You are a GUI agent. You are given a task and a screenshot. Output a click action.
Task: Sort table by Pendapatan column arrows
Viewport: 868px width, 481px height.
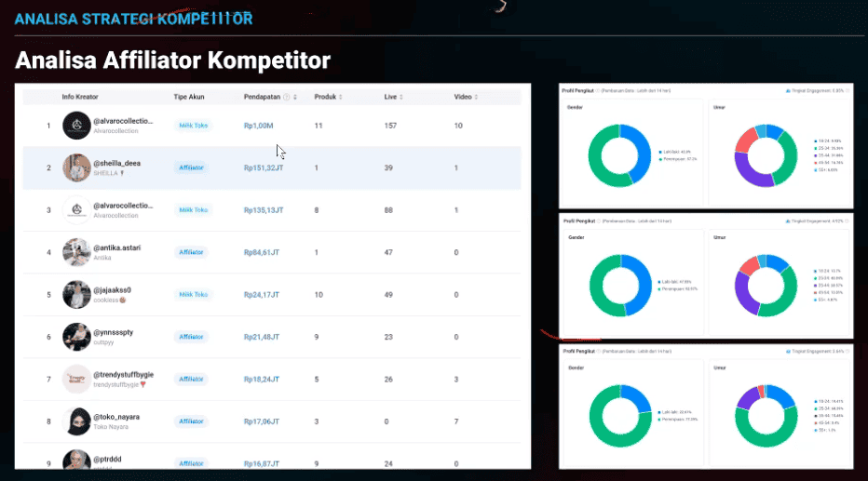pos(295,97)
